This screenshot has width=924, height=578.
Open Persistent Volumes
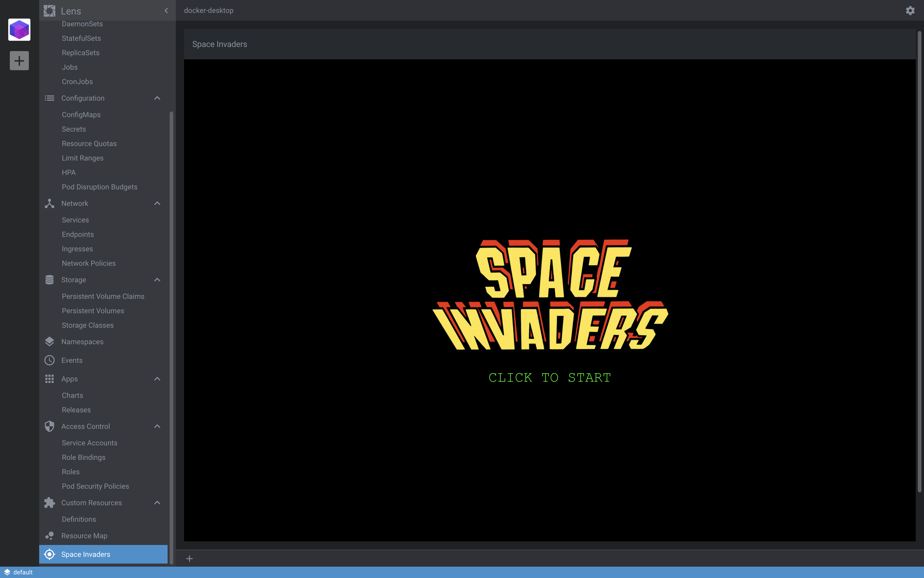pos(93,311)
